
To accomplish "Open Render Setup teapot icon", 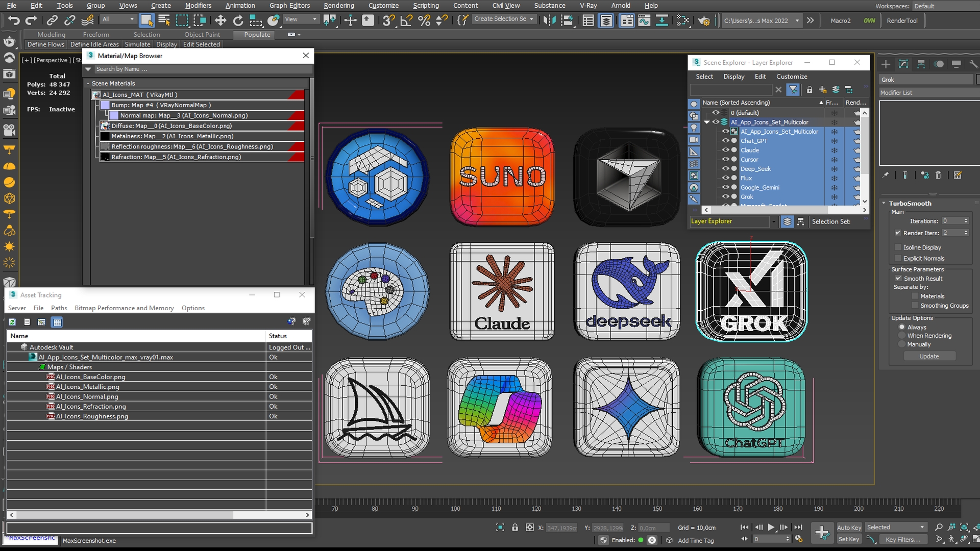I will click(x=704, y=20).
